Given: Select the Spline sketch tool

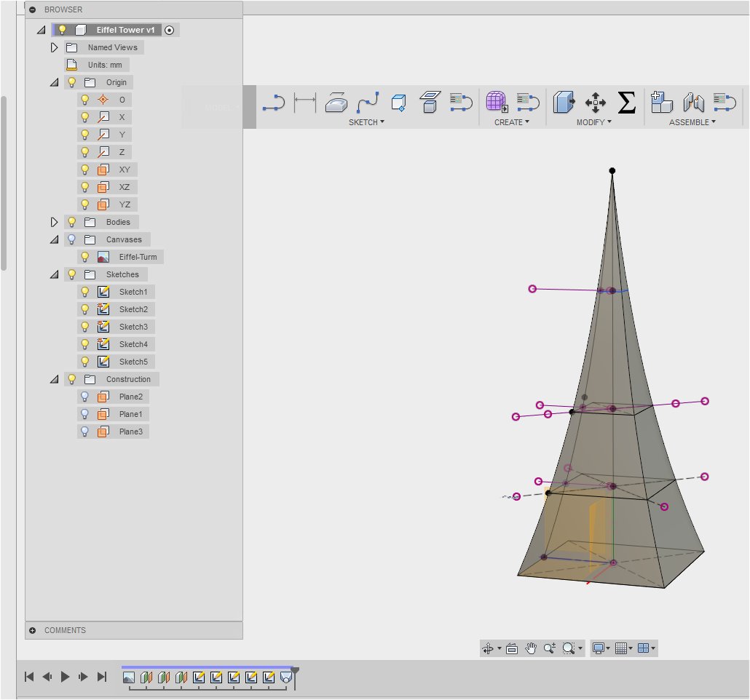Looking at the screenshot, I should point(368,103).
